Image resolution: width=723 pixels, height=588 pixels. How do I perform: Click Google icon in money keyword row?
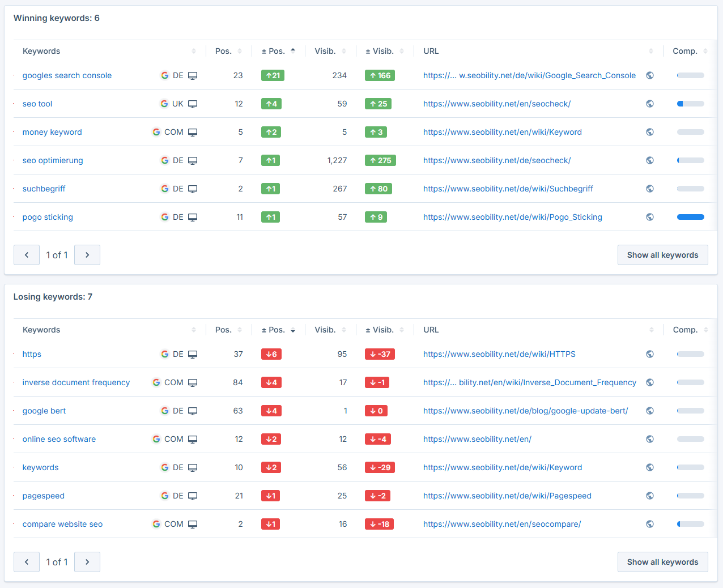(x=156, y=132)
